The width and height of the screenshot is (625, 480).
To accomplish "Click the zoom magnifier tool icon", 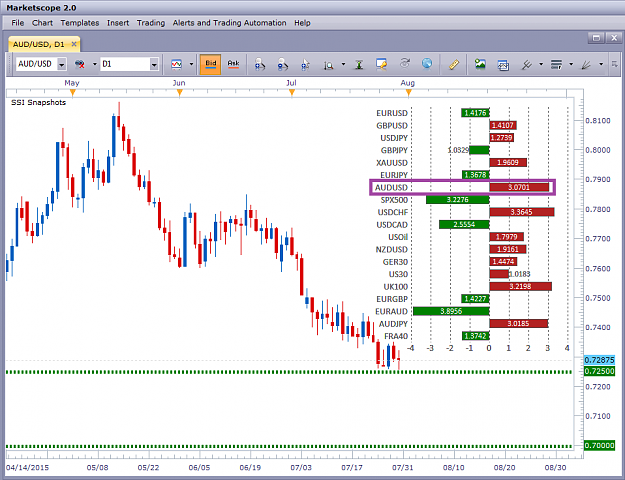I will 329,65.
